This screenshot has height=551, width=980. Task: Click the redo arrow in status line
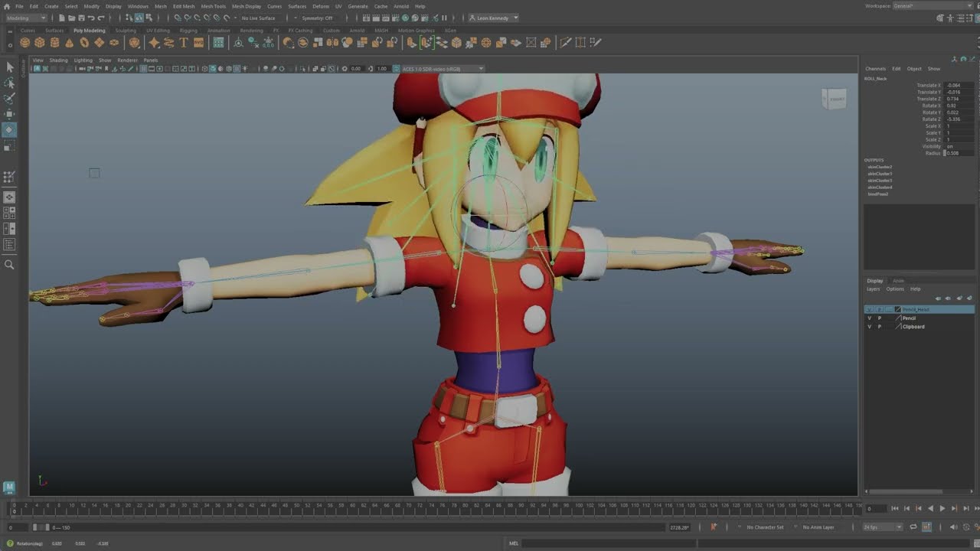[101, 18]
